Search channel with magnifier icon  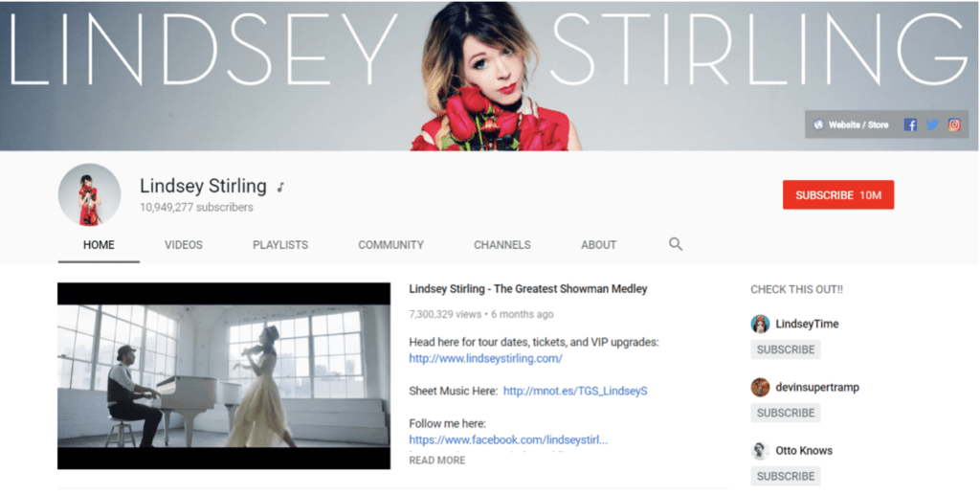[675, 244]
